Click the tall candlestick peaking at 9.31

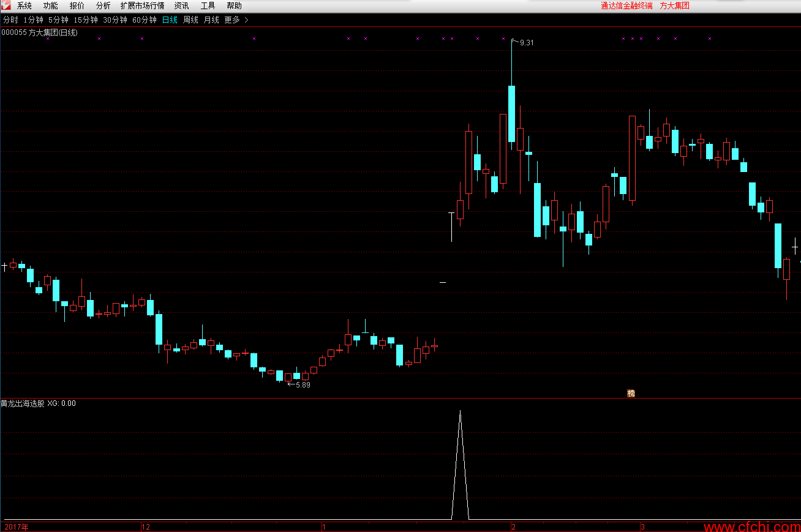[x=511, y=113]
